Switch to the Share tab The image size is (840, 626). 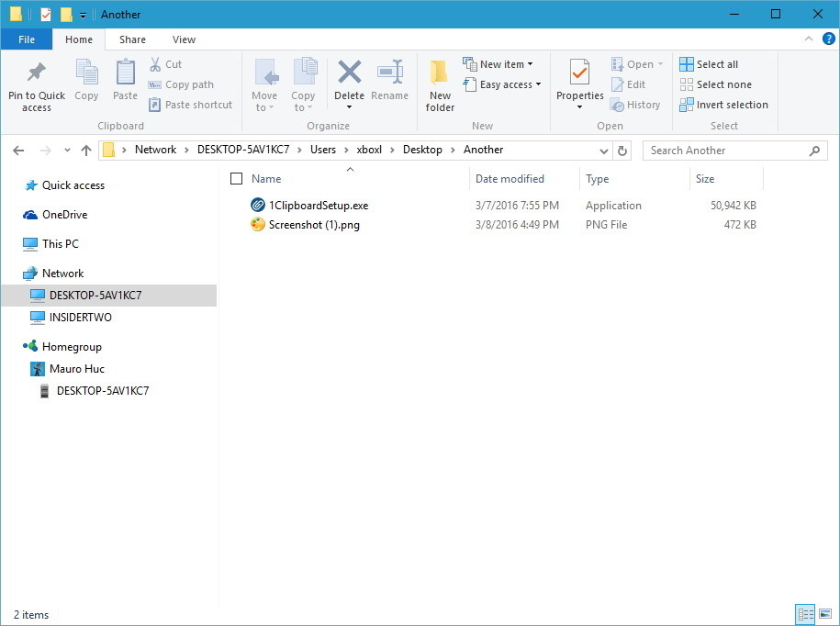(131, 39)
